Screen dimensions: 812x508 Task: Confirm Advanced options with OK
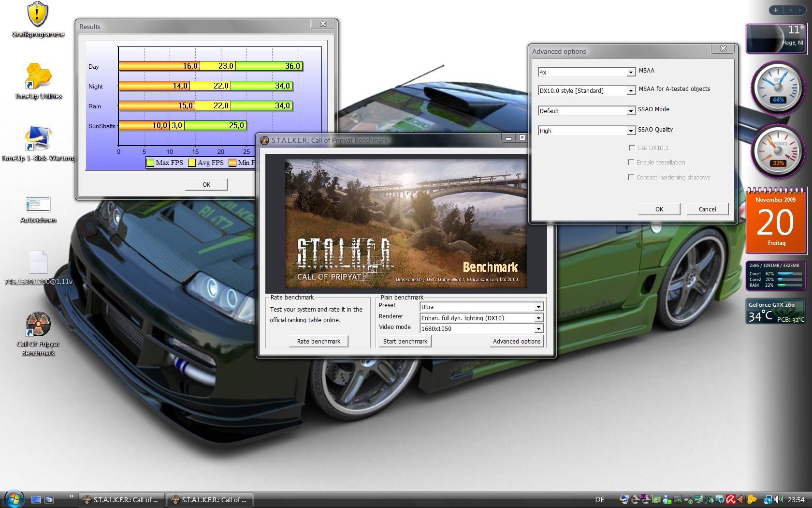point(659,209)
